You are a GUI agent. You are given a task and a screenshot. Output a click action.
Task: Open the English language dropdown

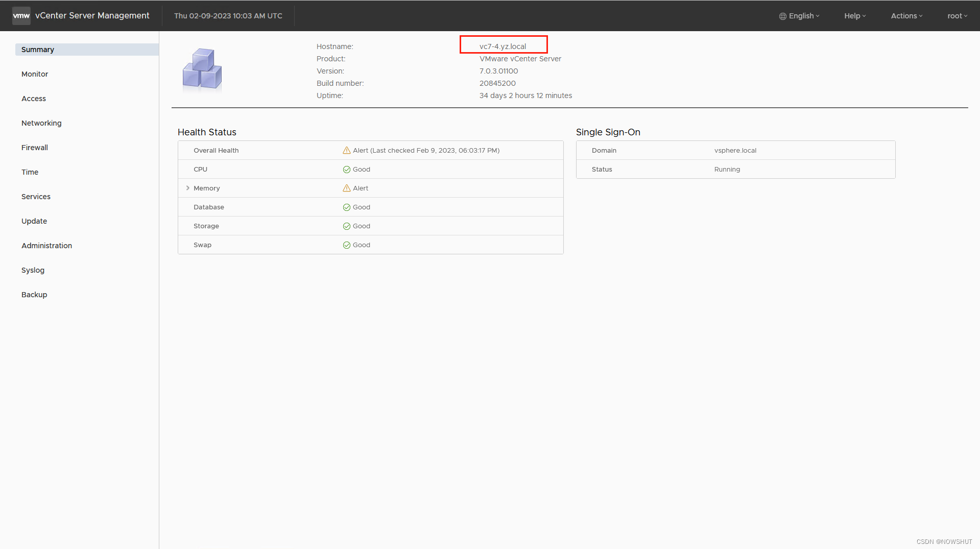(799, 16)
